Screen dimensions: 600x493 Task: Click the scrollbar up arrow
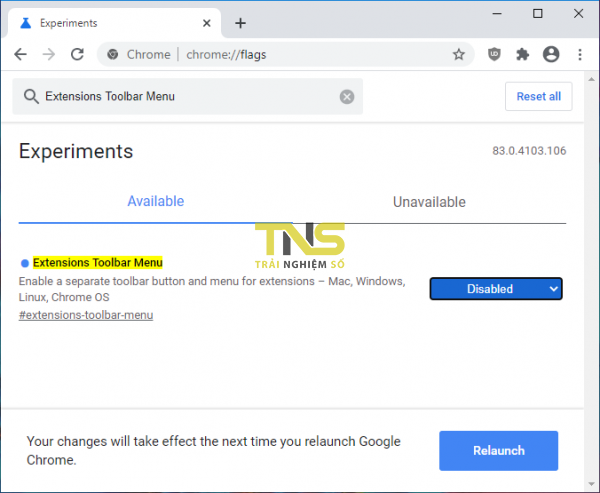click(x=592, y=80)
